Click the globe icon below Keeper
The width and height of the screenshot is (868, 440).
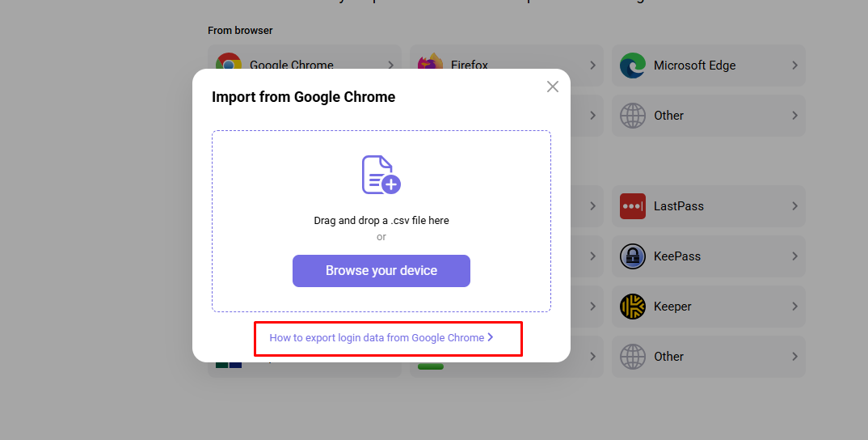click(633, 357)
